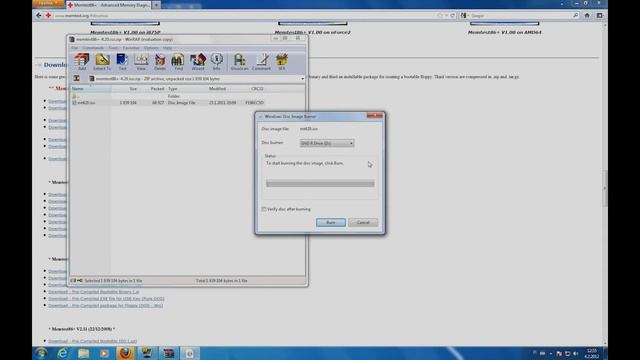Click the clock in the system tray

(591, 353)
